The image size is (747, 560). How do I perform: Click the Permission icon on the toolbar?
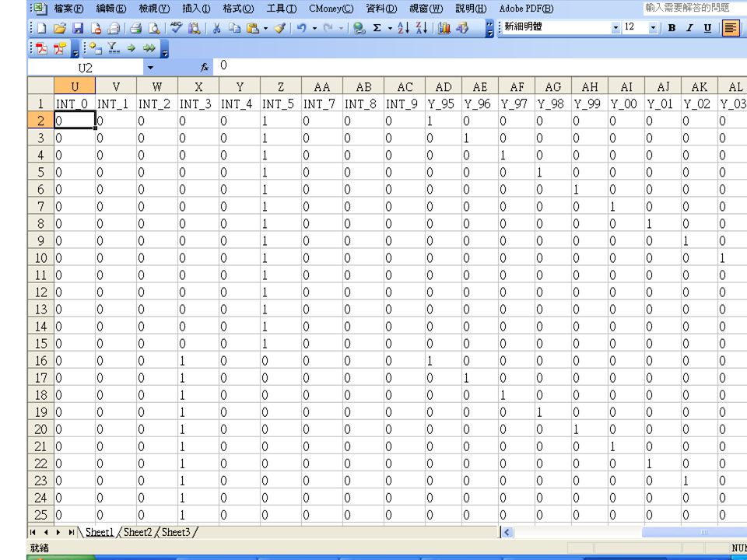coord(96,29)
